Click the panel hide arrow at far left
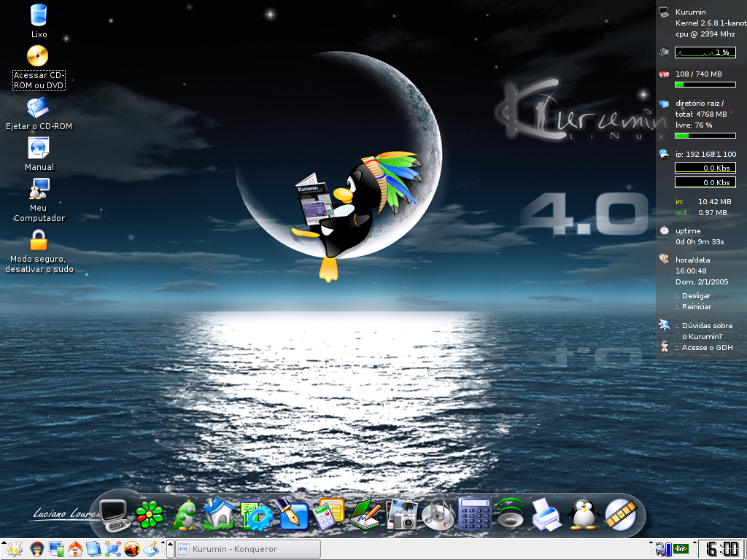The height and width of the screenshot is (560, 747). pyautogui.click(x=4, y=543)
